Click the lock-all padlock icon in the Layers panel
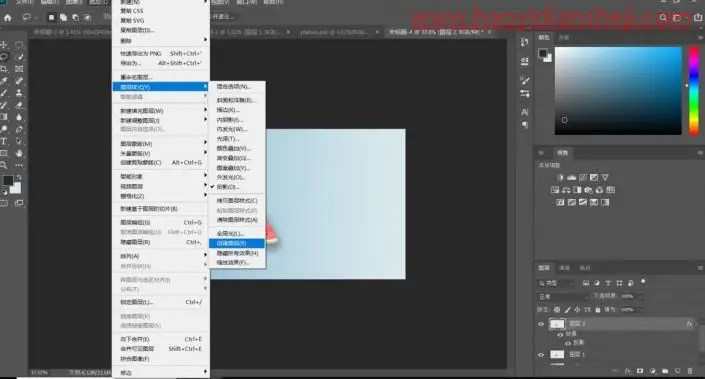705x379 pixels. click(x=598, y=310)
